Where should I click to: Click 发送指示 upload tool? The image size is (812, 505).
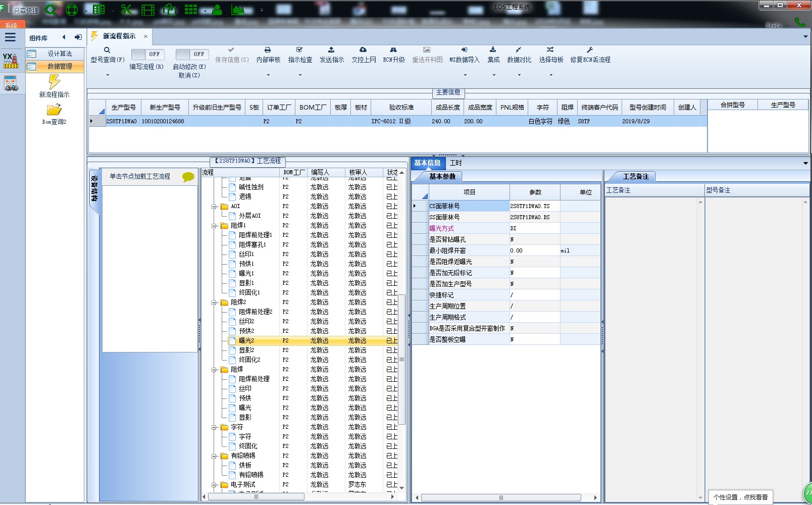[332, 55]
